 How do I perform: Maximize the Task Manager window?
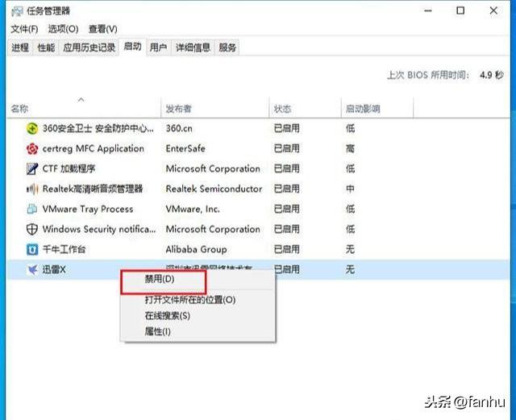point(460,10)
